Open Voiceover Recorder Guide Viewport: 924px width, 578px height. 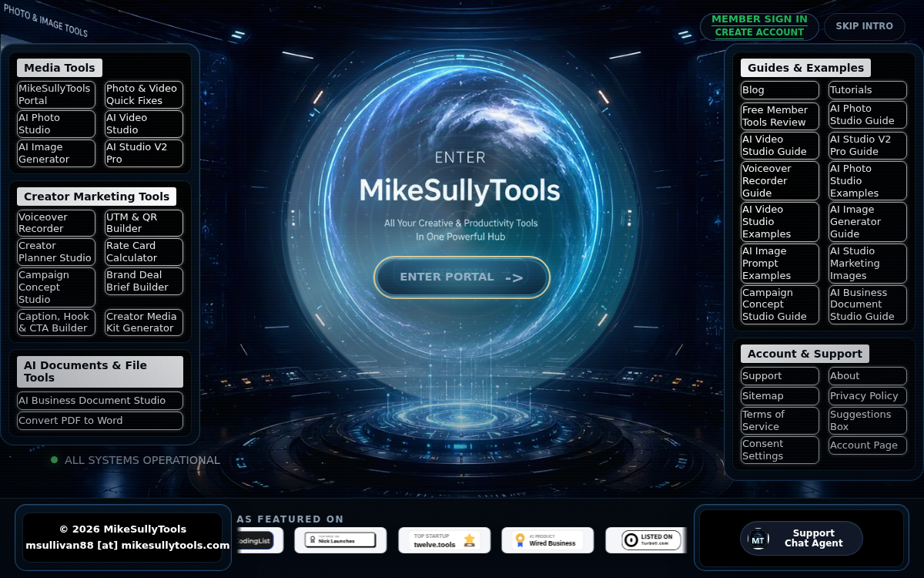(780, 181)
